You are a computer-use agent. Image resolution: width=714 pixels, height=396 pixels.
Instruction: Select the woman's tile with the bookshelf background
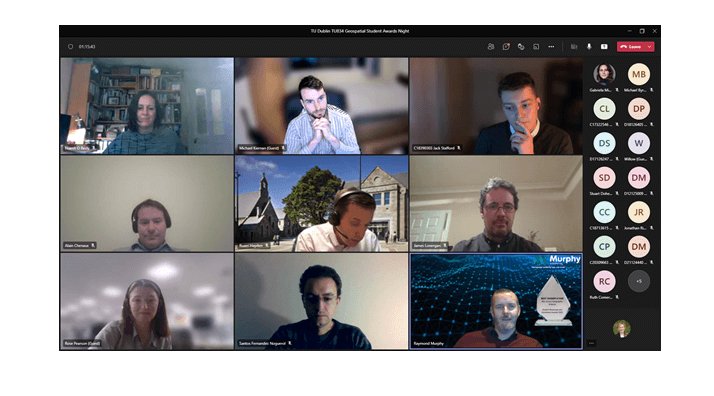click(147, 106)
